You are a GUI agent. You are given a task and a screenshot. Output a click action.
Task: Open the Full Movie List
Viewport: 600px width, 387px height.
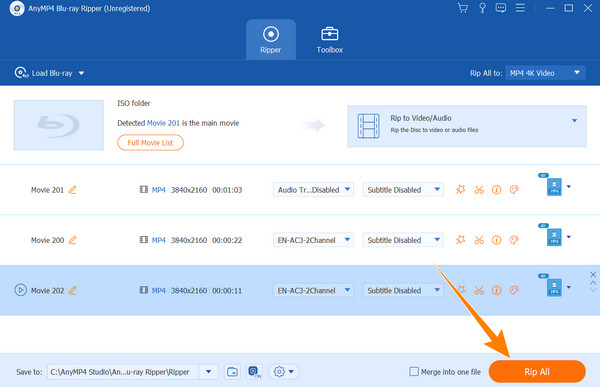tap(150, 143)
